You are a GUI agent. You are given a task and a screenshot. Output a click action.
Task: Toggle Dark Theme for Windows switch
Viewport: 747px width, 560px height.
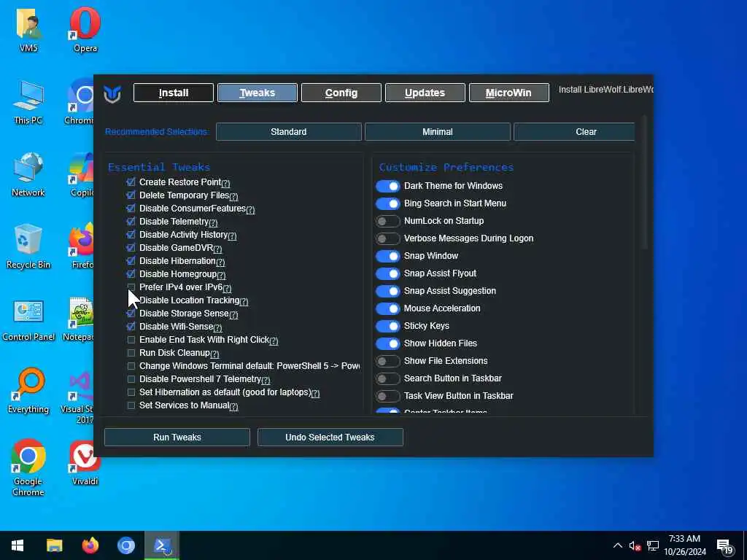point(387,186)
